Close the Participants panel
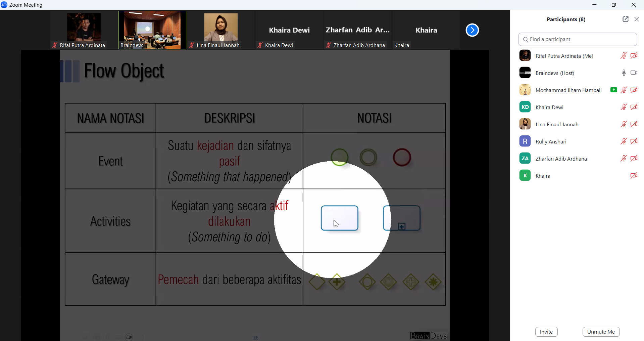Viewport: 644px width, 341px height. [x=637, y=19]
